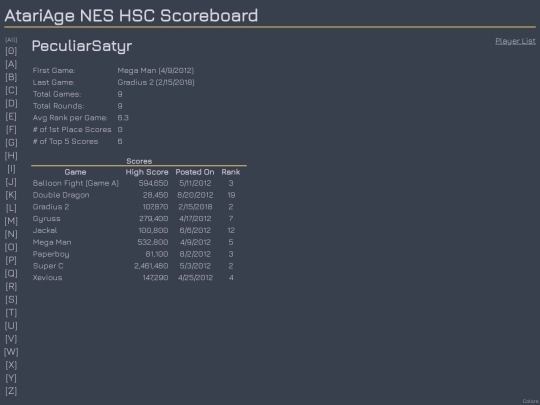Click the # of Top 5 Scores label
The width and height of the screenshot is (540, 405).
click(x=65, y=142)
